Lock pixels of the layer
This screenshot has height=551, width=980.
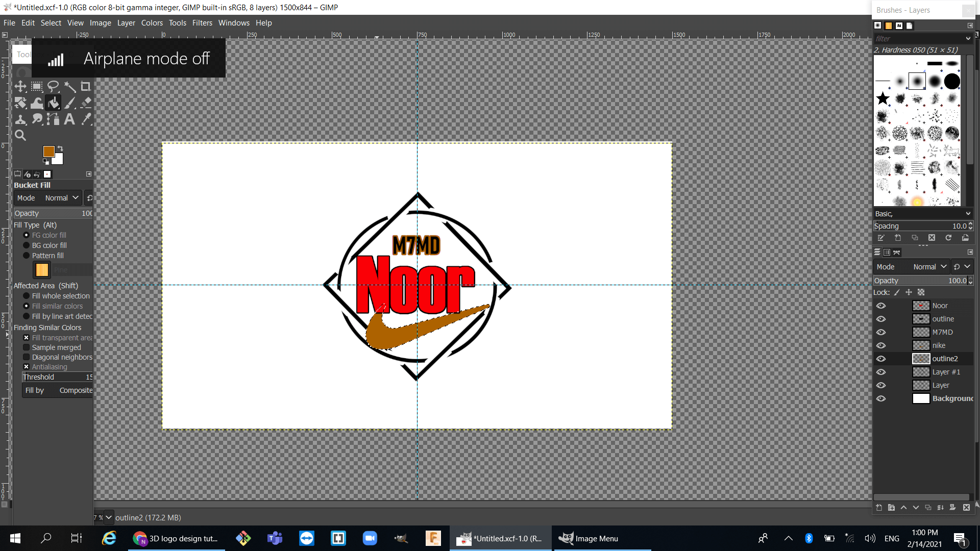coord(897,292)
